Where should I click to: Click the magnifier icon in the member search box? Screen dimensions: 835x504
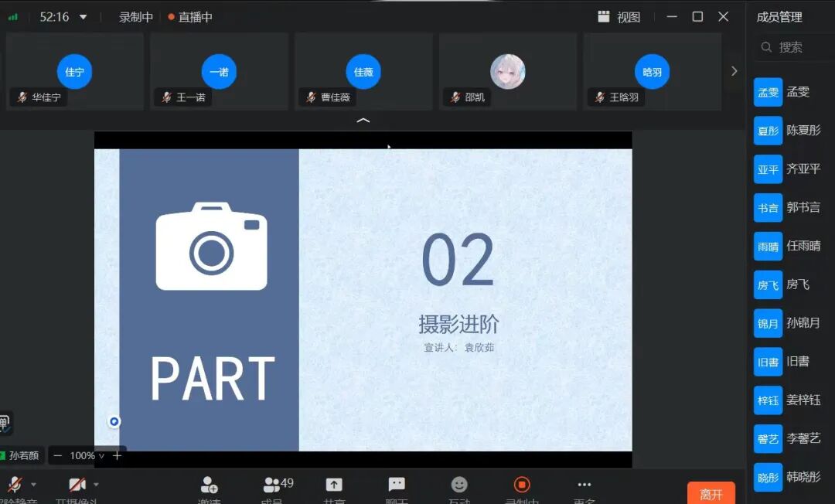[x=766, y=47]
